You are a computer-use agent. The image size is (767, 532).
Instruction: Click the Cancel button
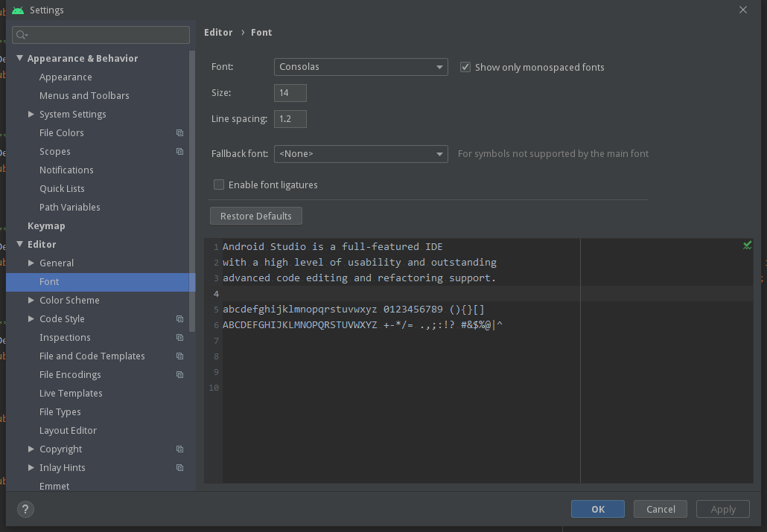click(x=661, y=509)
